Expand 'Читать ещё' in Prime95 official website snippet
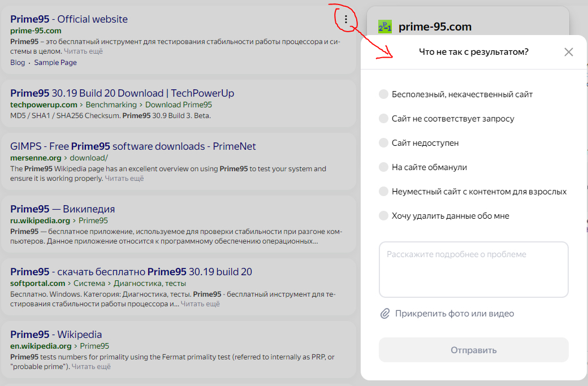Viewport: 588px width, 386px height. (x=83, y=51)
